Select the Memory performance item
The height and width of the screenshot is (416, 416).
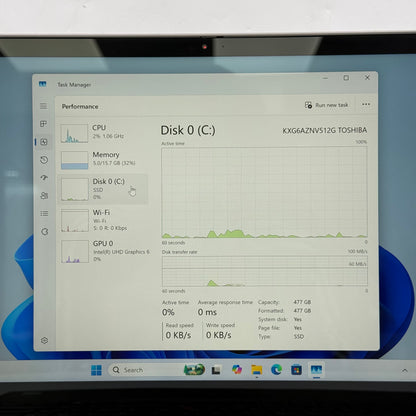click(x=103, y=159)
